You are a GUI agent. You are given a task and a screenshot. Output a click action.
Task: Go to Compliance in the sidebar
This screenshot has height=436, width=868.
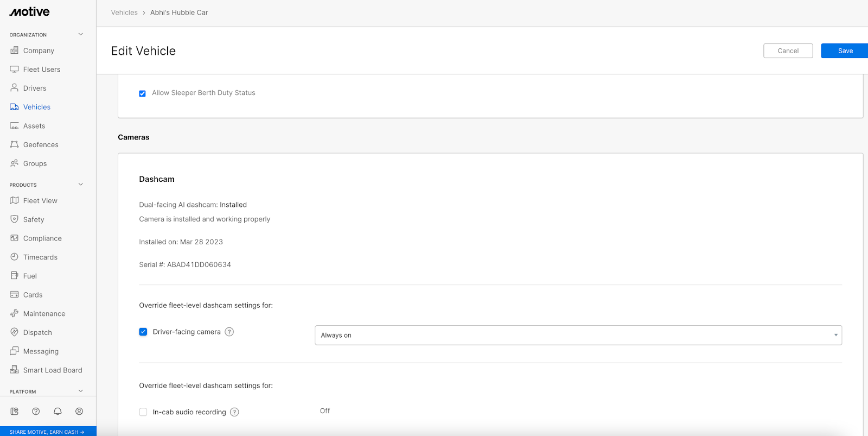42,238
